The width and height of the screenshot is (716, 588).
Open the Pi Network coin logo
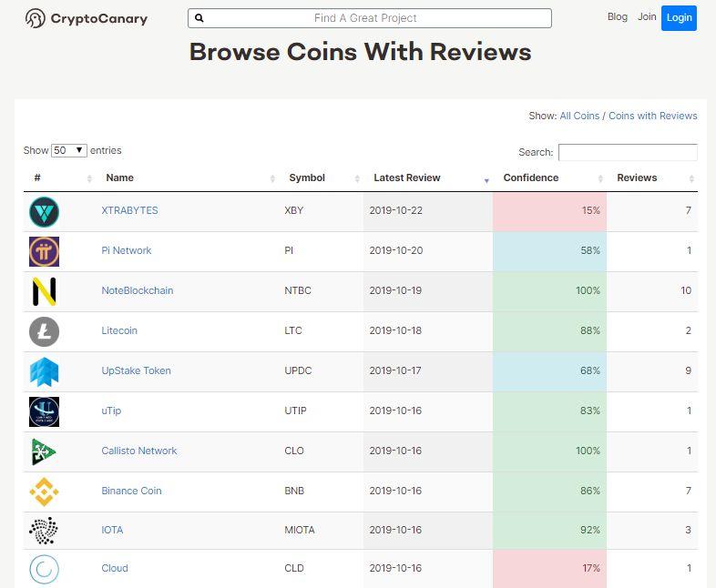point(45,251)
